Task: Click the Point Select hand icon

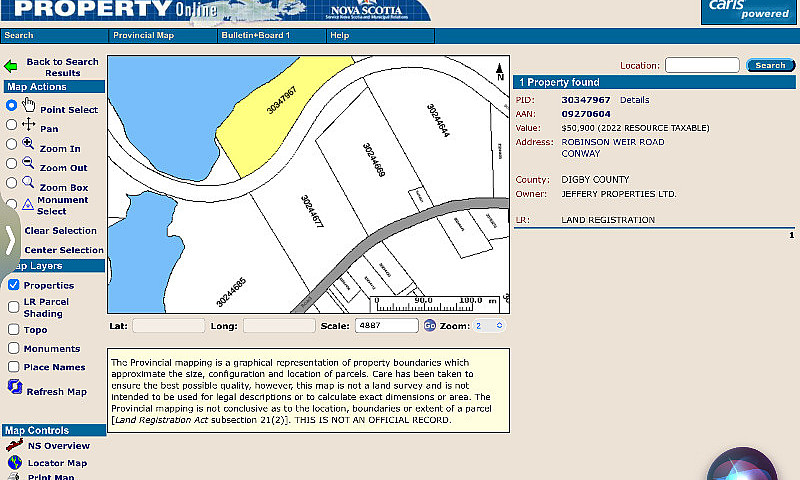Action: (29, 105)
